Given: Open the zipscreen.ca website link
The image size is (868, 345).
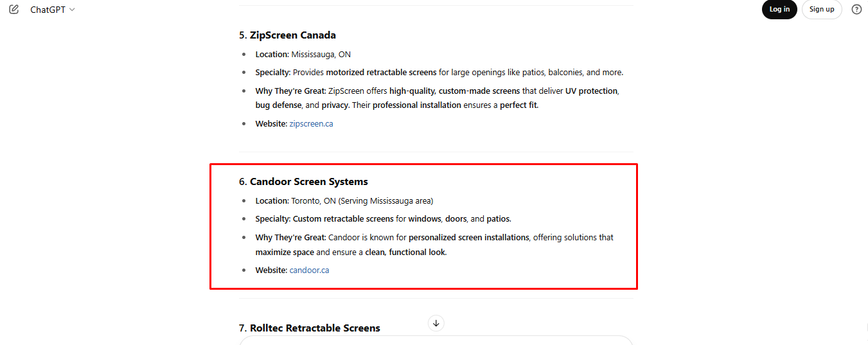Looking at the screenshot, I should pyautogui.click(x=311, y=124).
